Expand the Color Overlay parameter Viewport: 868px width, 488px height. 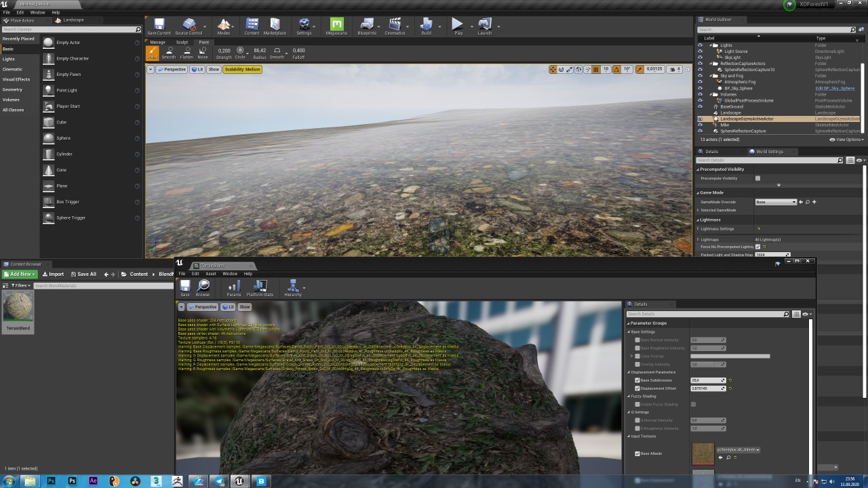pyautogui.click(x=631, y=356)
